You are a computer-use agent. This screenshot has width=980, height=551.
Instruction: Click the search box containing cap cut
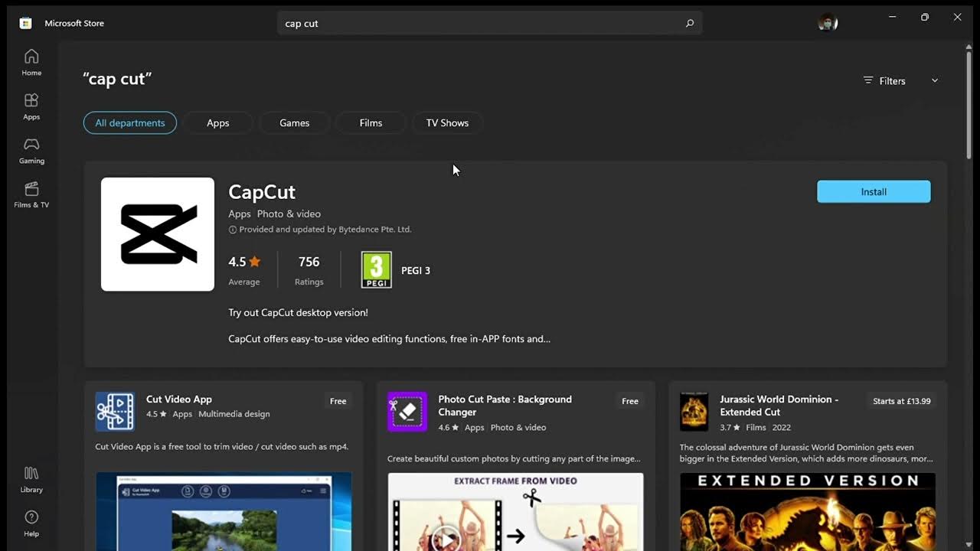[490, 23]
